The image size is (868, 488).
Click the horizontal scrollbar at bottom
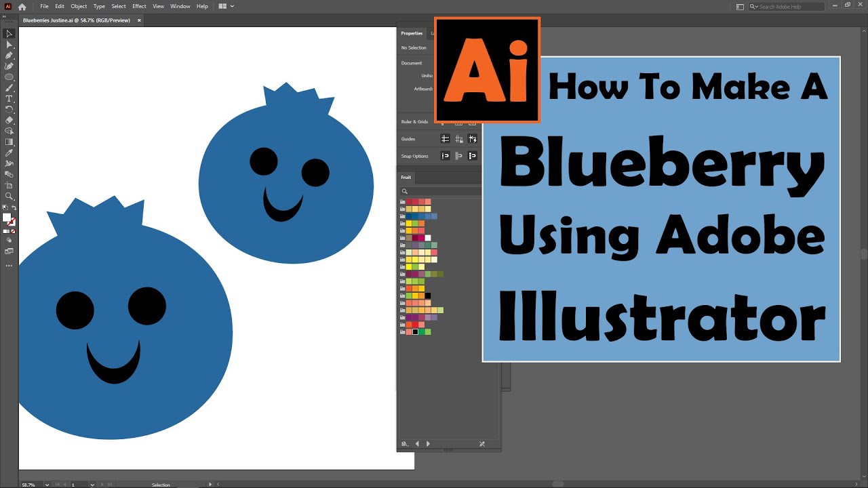557,484
